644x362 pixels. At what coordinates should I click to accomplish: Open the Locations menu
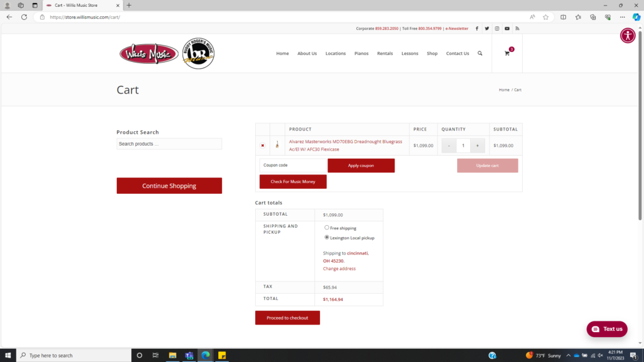click(x=336, y=53)
